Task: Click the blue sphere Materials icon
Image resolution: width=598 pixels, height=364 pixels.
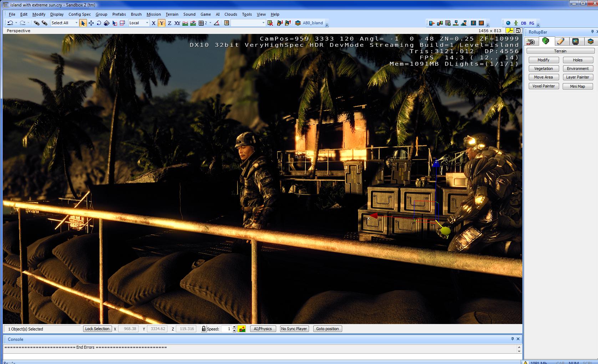Action: point(508,23)
